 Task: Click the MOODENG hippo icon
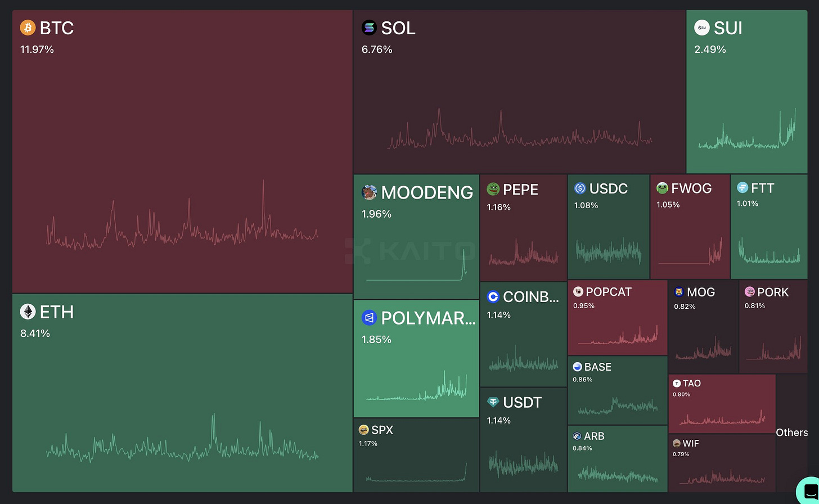(369, 192)
